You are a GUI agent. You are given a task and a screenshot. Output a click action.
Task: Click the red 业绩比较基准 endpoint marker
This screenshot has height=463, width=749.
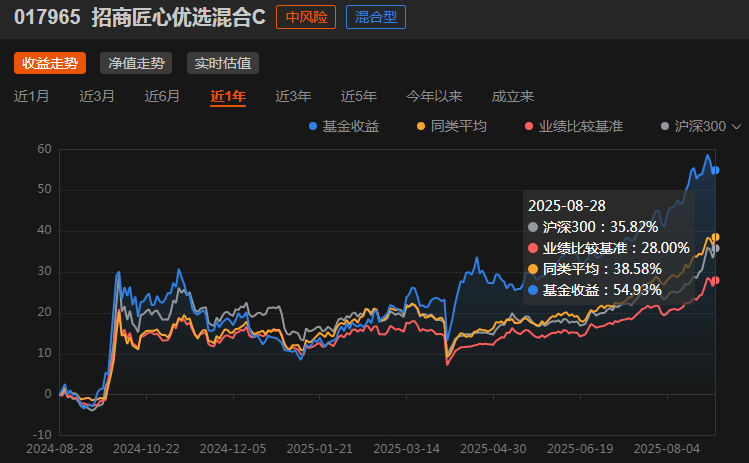tap(715, 280)
